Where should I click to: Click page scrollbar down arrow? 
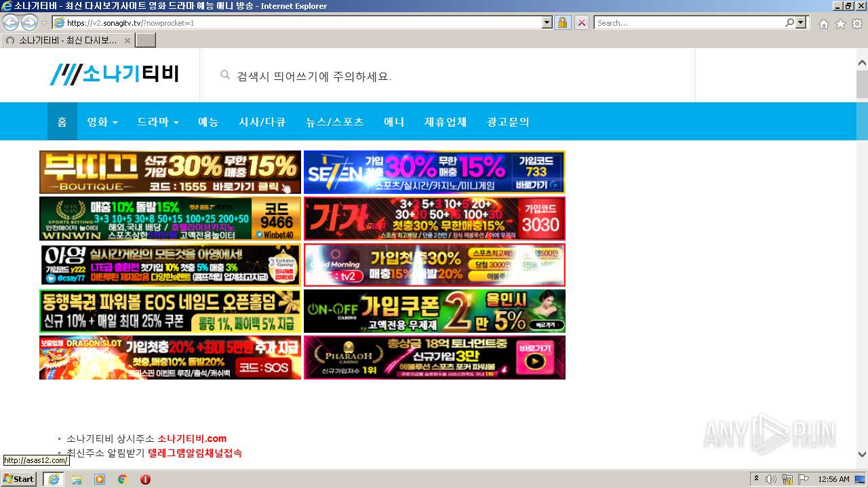[862, 454]
